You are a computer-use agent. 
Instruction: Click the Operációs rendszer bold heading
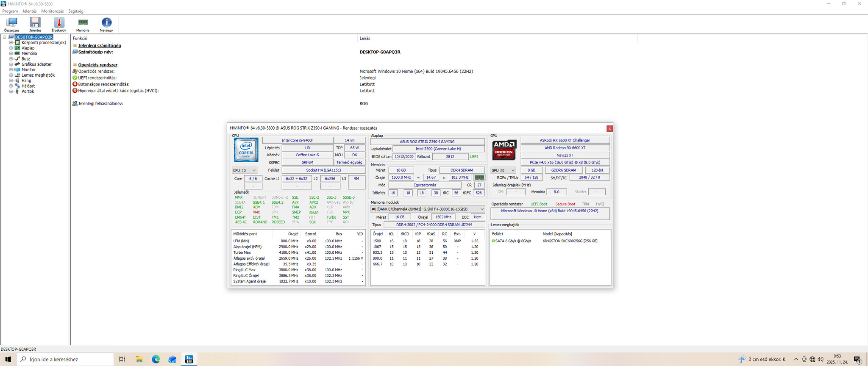[98, 65]
